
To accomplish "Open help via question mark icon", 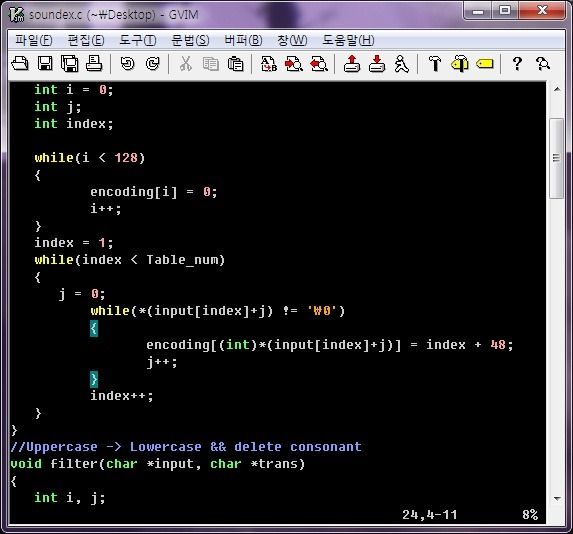I will 517,64.
